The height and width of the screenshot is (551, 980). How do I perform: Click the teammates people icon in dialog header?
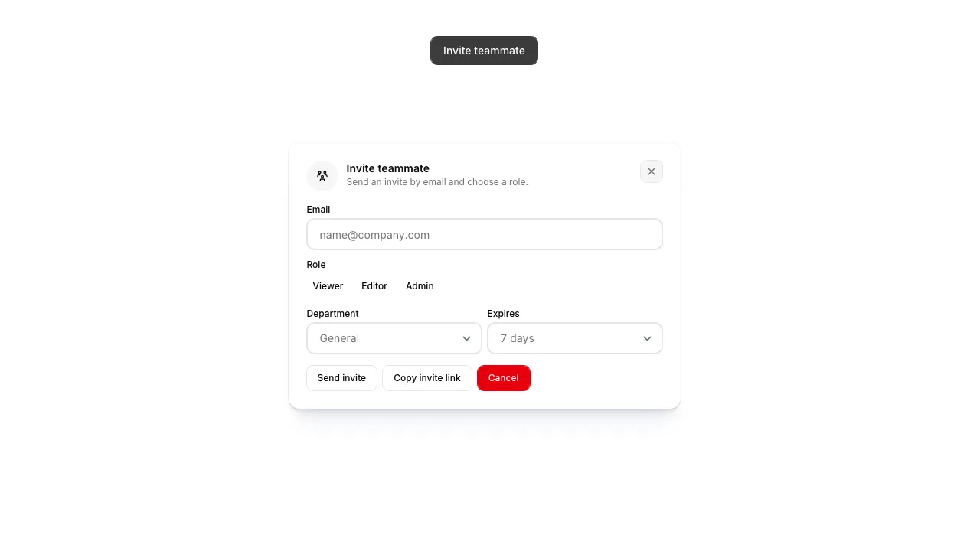[322, 176]
